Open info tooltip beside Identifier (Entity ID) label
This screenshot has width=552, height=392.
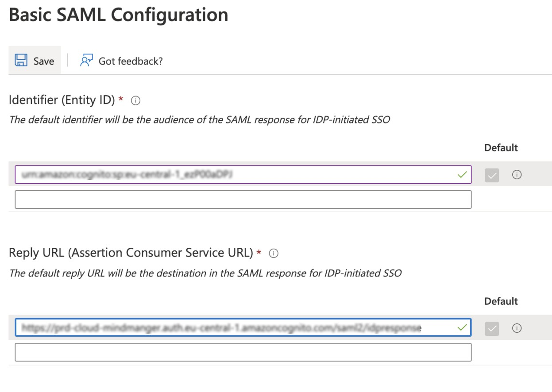point(136,101)
